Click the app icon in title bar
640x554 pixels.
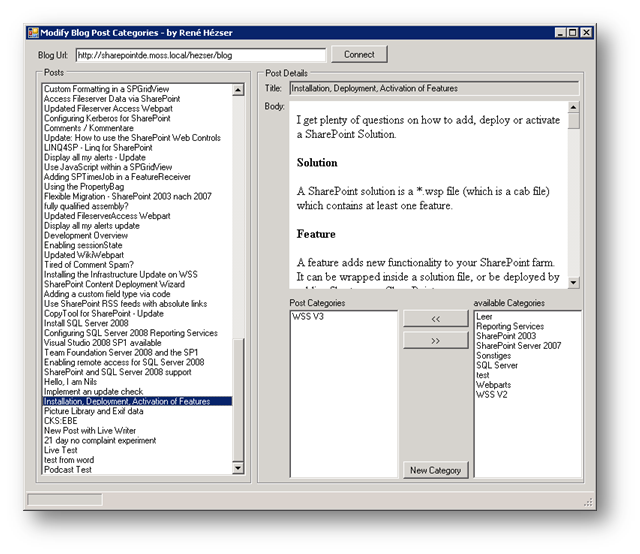[33, 33]
